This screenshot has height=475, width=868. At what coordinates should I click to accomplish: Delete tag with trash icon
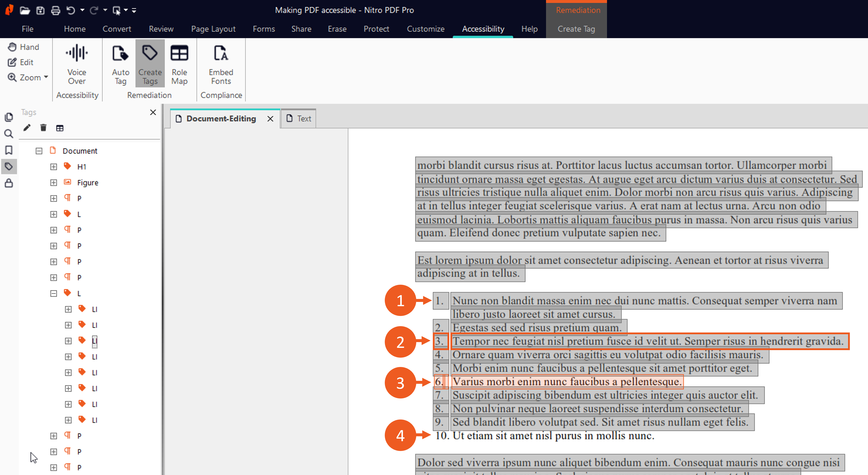(x=43, y=128)
